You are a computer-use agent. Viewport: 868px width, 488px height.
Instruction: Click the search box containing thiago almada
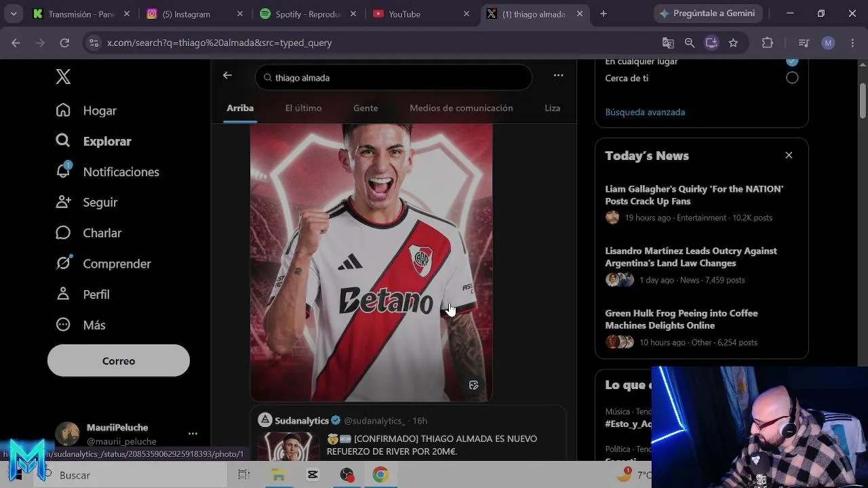(393, 77)
